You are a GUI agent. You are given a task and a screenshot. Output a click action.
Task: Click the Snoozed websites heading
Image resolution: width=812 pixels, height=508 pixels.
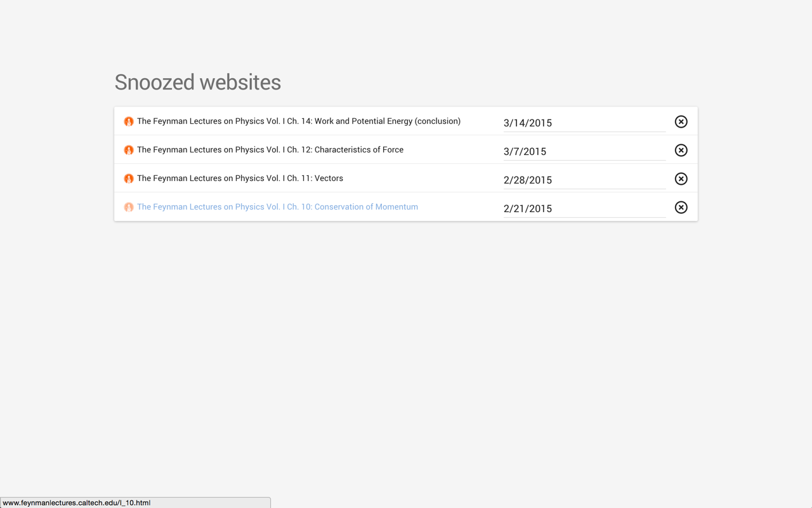pos(197,83)
